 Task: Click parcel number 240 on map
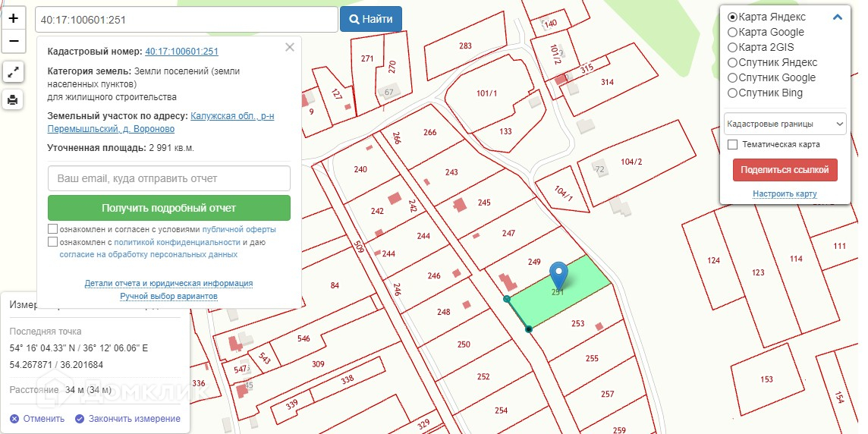[360, 169]
